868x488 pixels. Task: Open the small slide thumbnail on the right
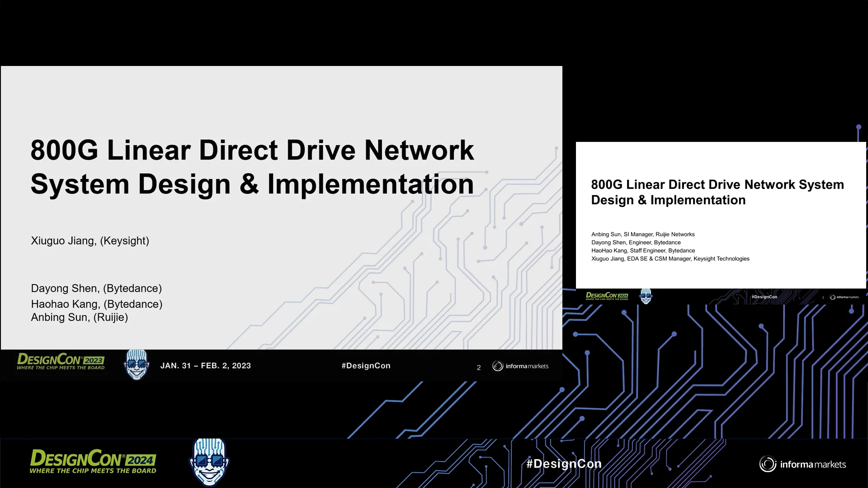click(x=719, y=217)
